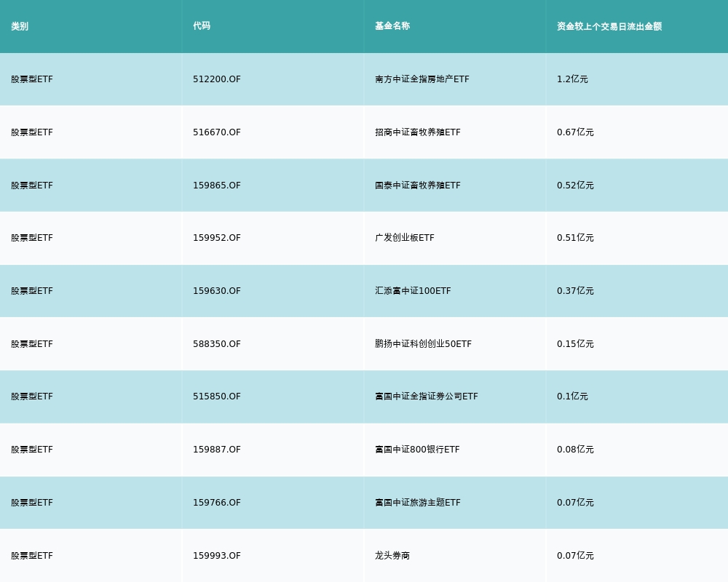Click outflow amount 0.52亿元

[x=575, y=186]
